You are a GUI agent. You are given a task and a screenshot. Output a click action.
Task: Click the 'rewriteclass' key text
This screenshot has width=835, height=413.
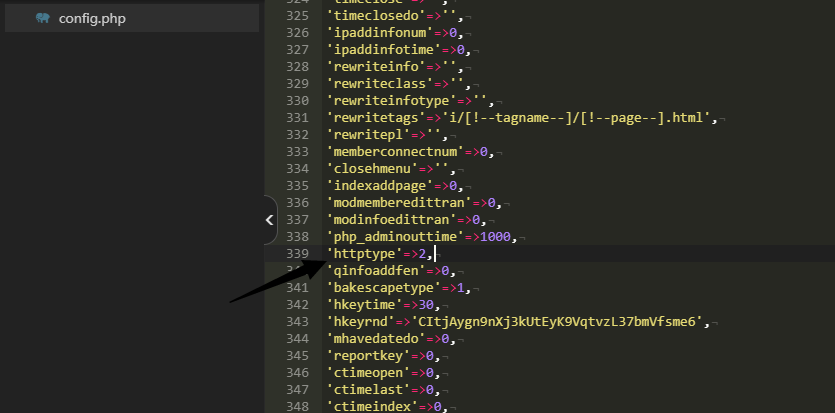(380, 84)
